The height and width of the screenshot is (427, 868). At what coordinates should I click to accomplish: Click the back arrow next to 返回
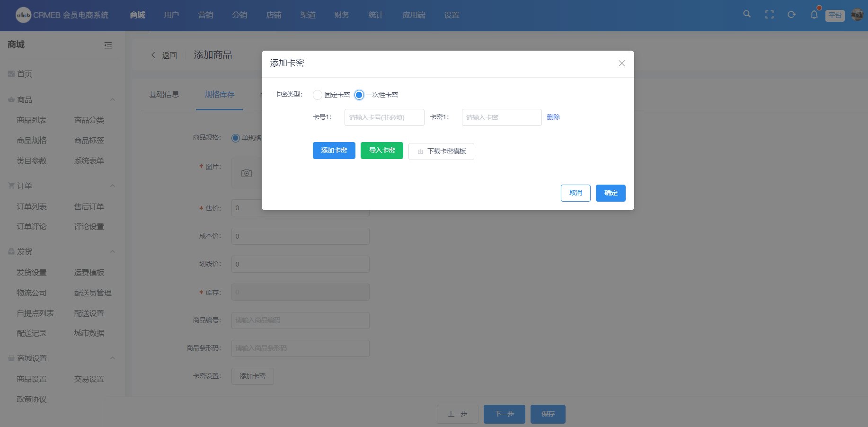153,55
